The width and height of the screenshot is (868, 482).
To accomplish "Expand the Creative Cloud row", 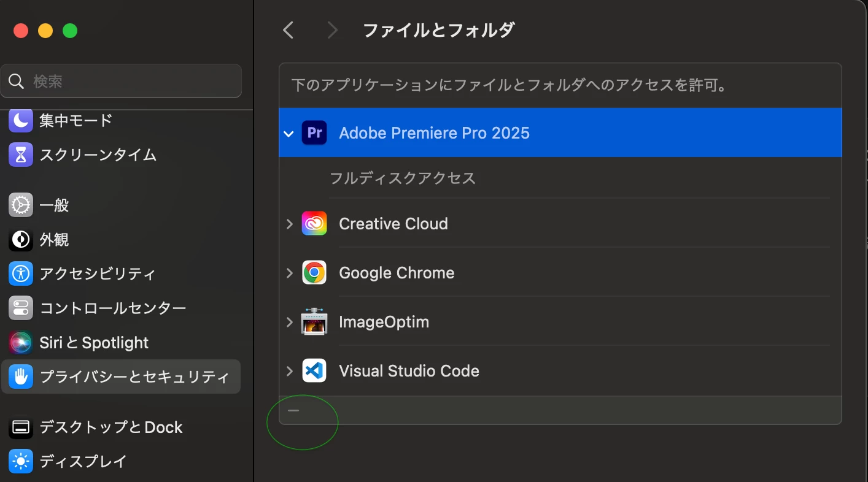I will pyautogui.click(x=289, y=224).
